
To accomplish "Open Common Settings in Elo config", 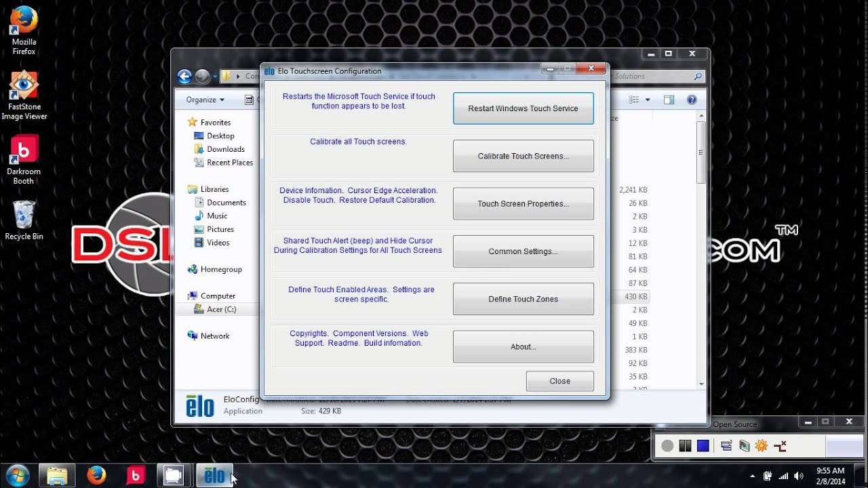I will (523, 251).
